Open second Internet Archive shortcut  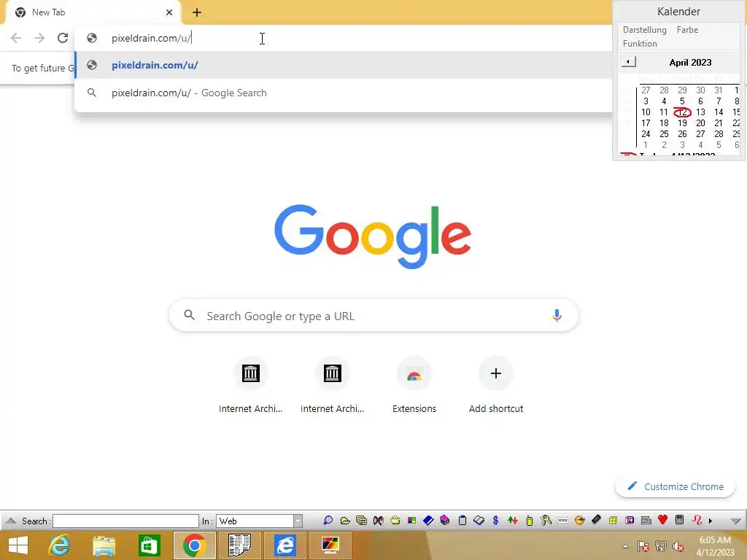point(332,385)
